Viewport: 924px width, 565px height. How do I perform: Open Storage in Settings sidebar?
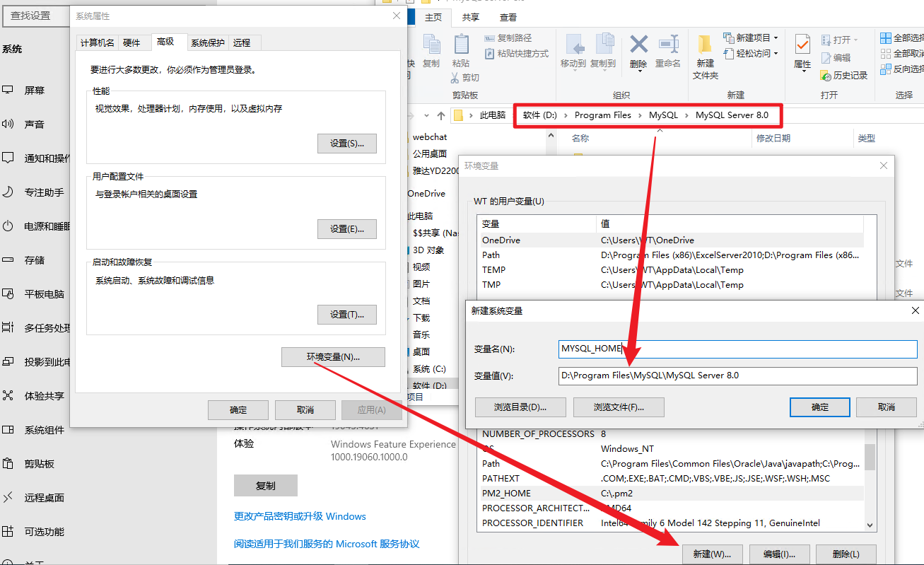coord(34,260)
